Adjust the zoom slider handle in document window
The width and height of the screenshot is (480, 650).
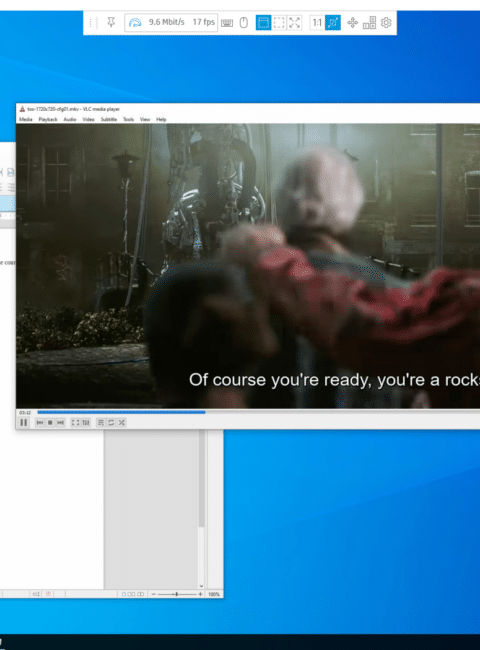pyautogui.click(x=177, y=594)
